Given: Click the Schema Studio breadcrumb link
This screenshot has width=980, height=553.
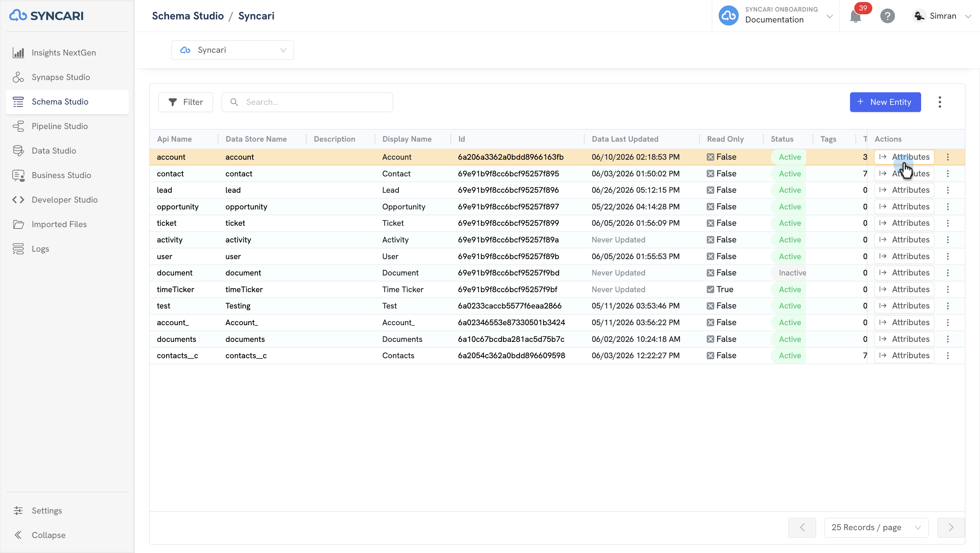Looking at the screenshot, I should point(187,16).
